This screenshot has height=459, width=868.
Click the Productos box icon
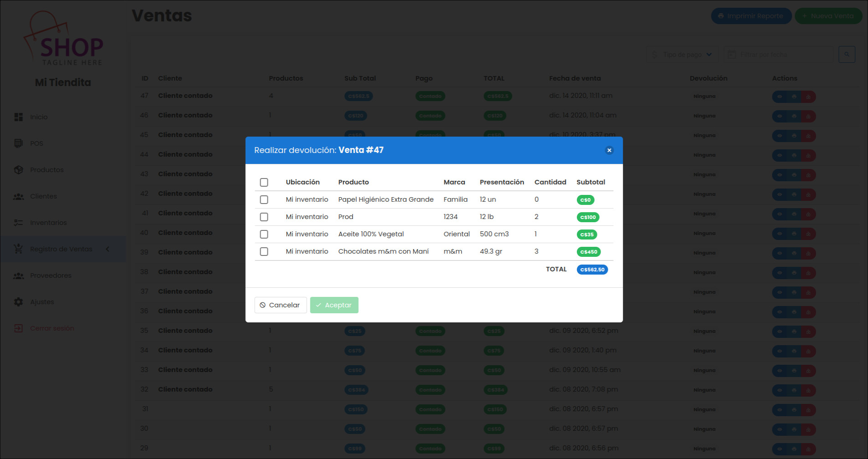(18, 170)
